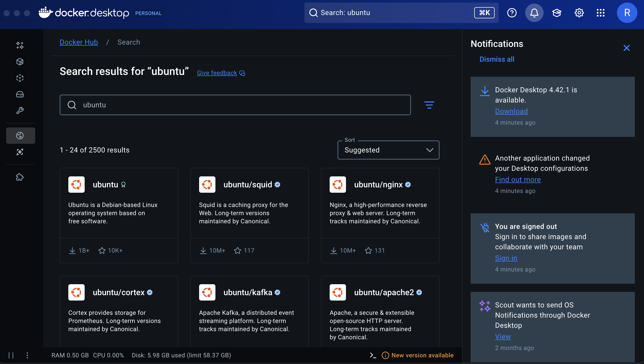Open the Containers view from sidebar
The image size is (644, 364).
pos(20,61)
